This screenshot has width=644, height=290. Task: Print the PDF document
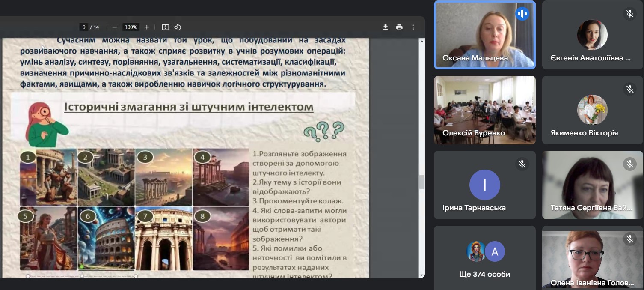point(399,27)
